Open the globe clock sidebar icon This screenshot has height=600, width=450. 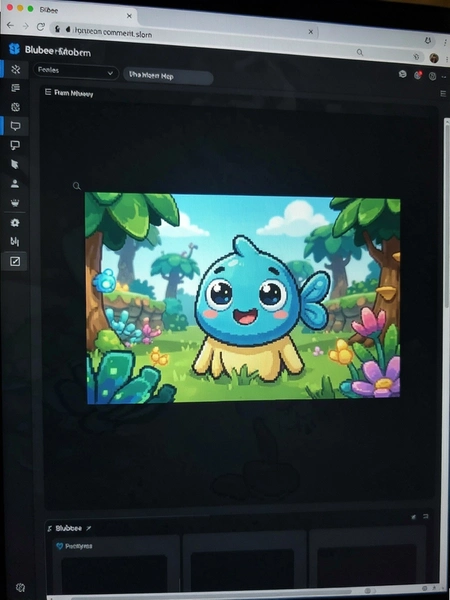coord(15,107)
